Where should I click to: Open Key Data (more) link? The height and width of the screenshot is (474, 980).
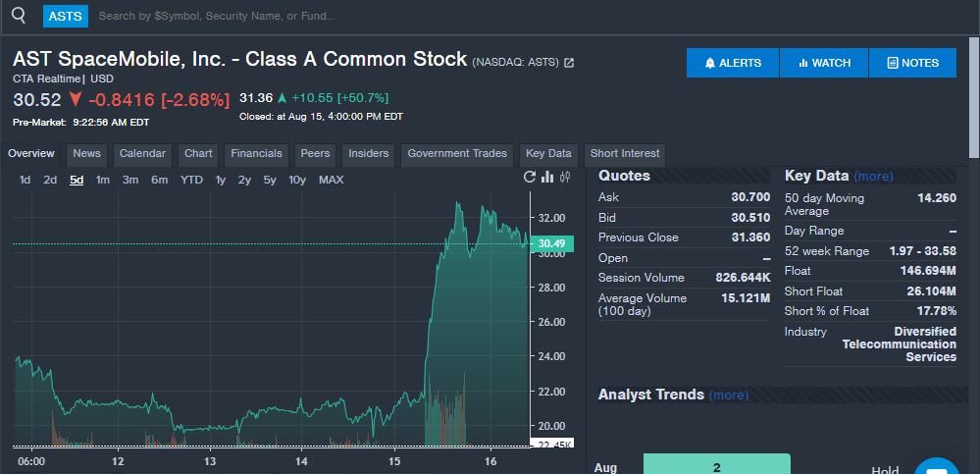coord(873,177)
